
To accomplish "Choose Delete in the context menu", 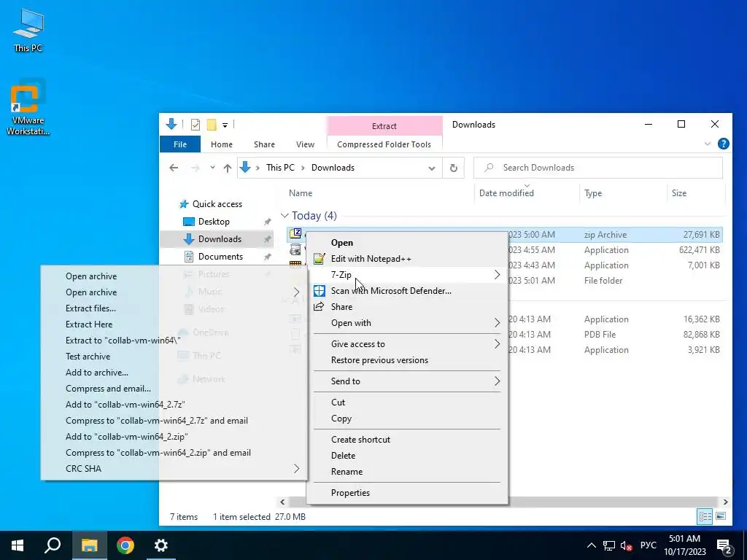I will tap(407, 456).
